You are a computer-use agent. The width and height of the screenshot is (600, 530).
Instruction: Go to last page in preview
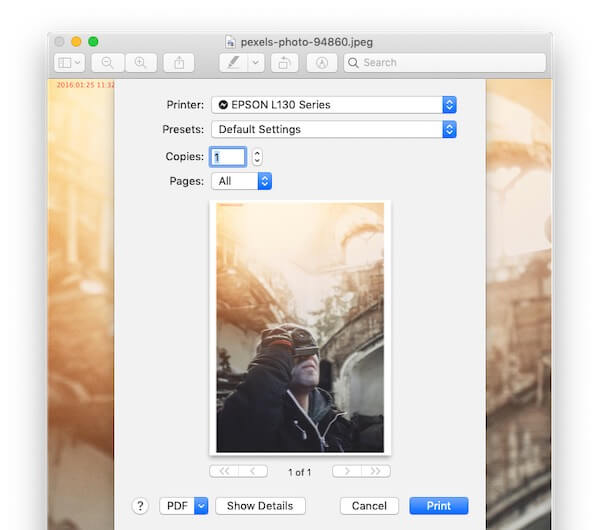pyautogui.click(x=376, y=471)
